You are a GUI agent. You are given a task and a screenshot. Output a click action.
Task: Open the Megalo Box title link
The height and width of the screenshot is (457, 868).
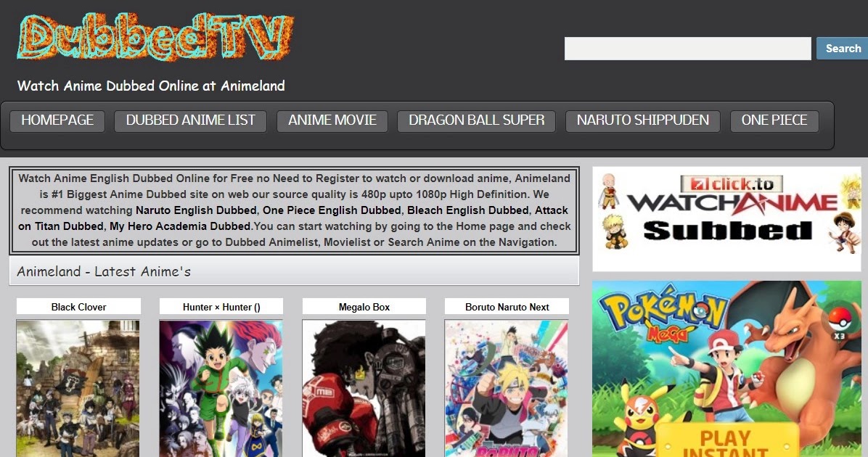pos(364,307)
